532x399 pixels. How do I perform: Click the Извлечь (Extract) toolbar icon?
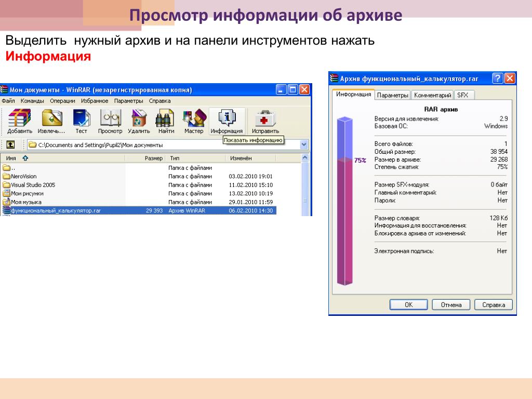pyautogui.click(x=51, y=121)
